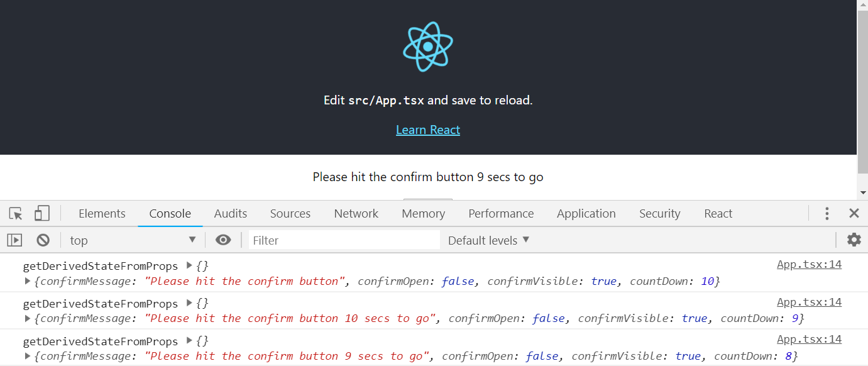868x366 pixels.
Task: Open console settings gear
Action: pos(854,240)
